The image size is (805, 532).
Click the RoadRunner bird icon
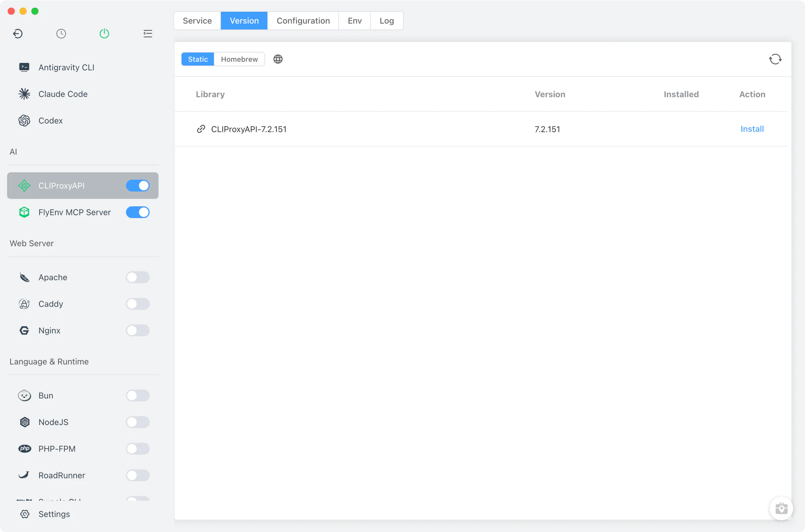24,475
